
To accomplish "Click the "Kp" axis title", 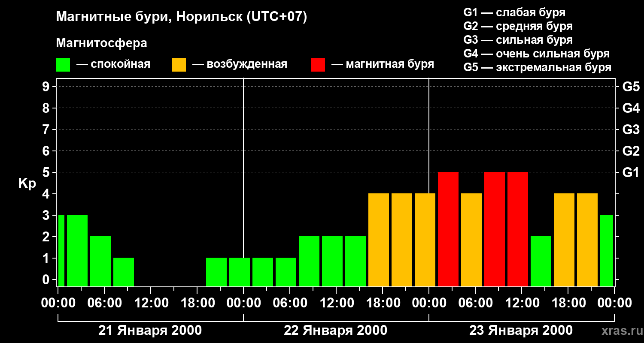I will [27, 184].
